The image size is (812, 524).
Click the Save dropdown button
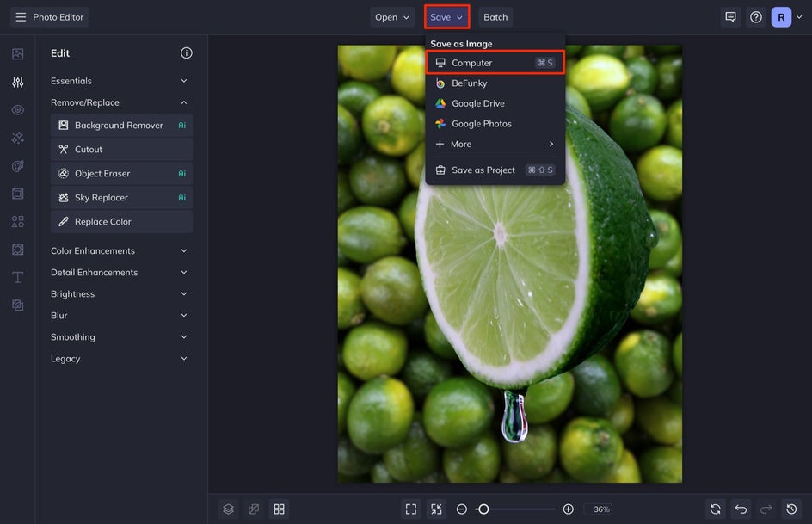(x=446, y=17)
